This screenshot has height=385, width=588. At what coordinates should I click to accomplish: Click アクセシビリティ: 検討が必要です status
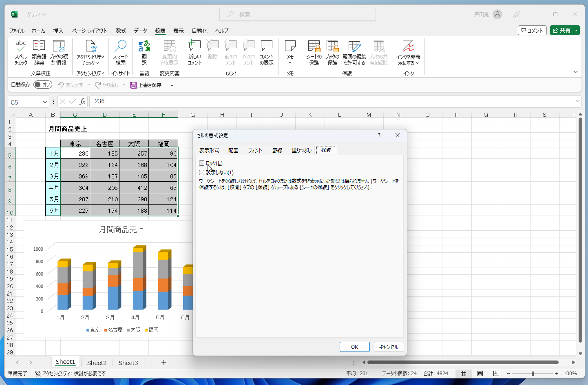70,373
